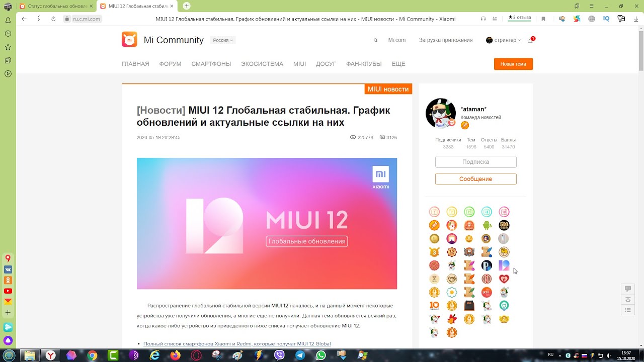Open the IQ extension icon
The image size is (644, 362).
pyautogui.click(x=606, y=19)
